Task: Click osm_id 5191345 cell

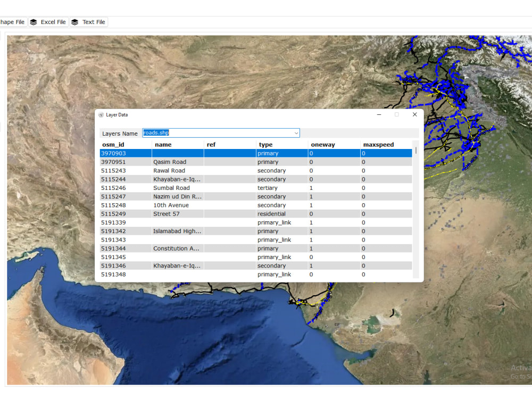Action: tap(126, 257)
